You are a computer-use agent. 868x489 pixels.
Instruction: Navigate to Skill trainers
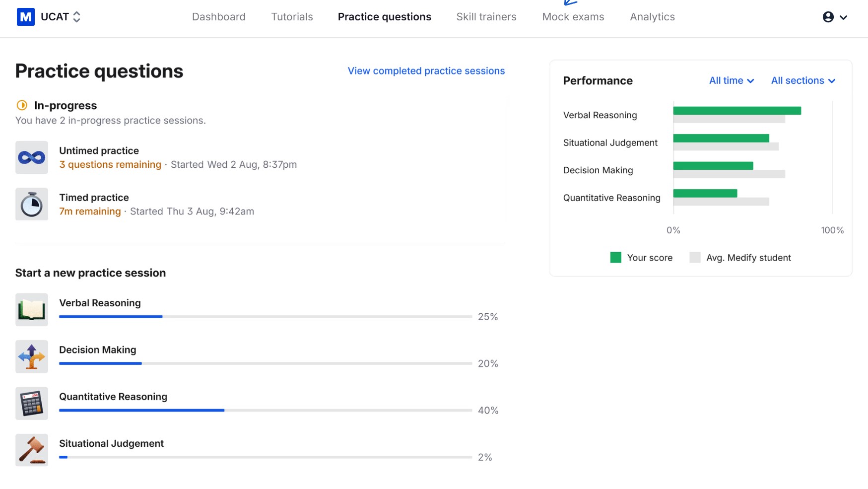486,17
